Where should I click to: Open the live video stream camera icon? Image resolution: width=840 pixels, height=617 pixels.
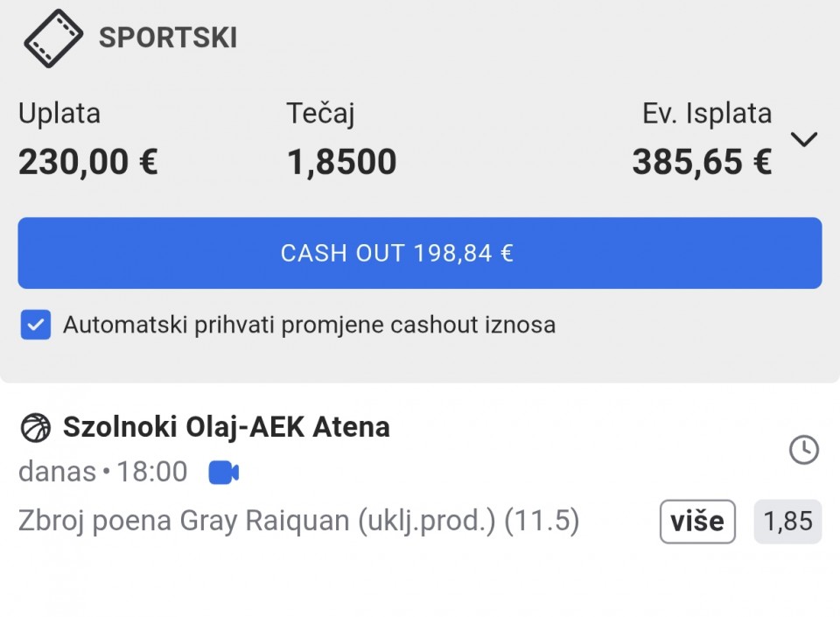[223, 473]
